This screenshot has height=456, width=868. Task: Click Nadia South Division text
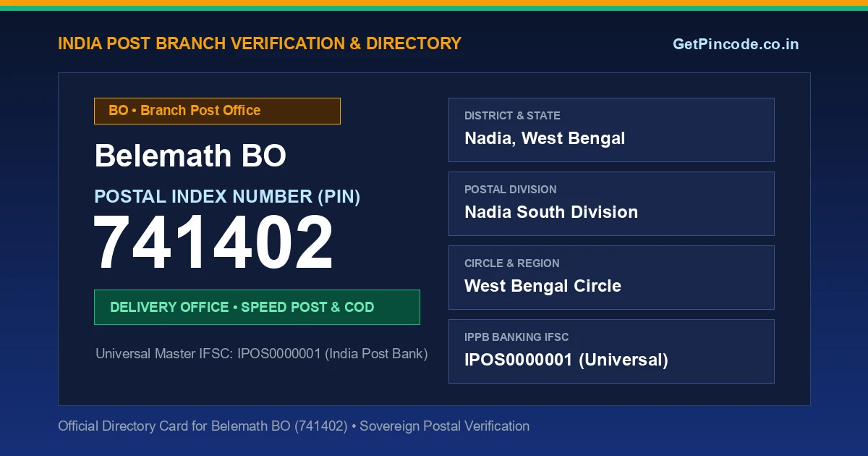click(551, 212)
